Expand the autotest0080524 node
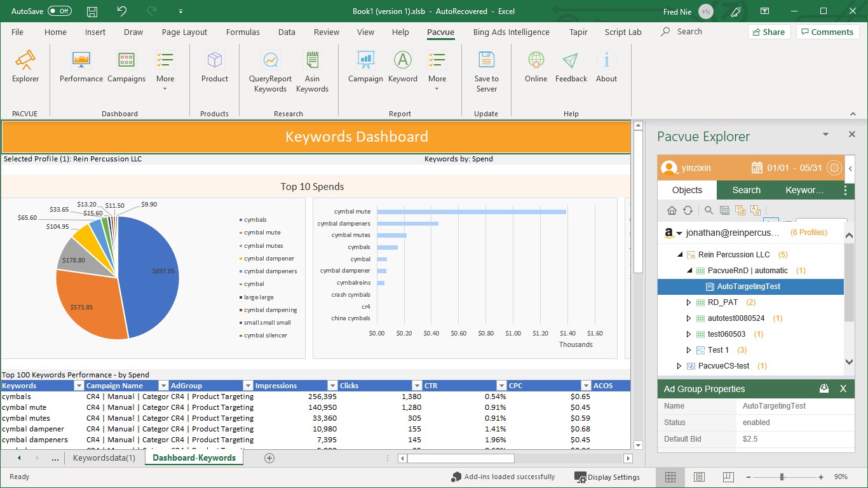 tap(689, 318)
